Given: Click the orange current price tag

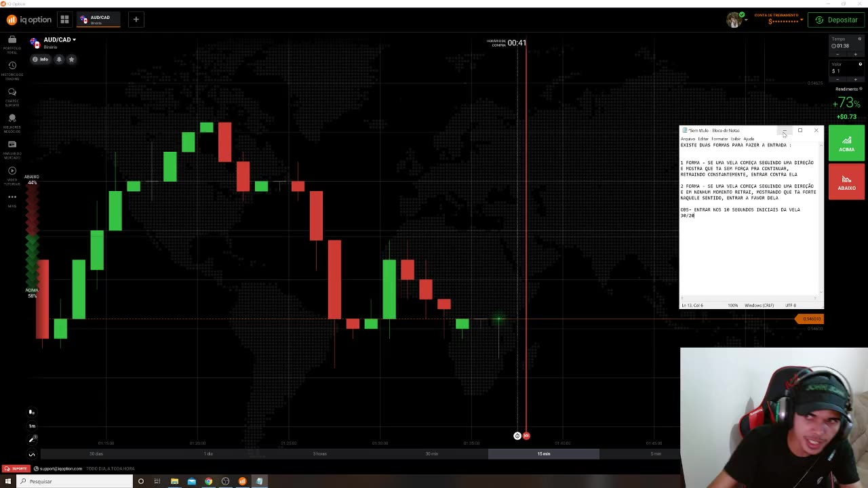Looking at the screenshot, I should [810, 319].
